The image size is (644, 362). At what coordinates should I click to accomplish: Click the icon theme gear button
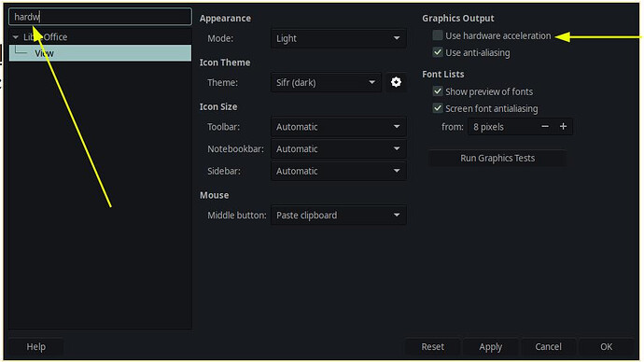(x=396, y=82)
